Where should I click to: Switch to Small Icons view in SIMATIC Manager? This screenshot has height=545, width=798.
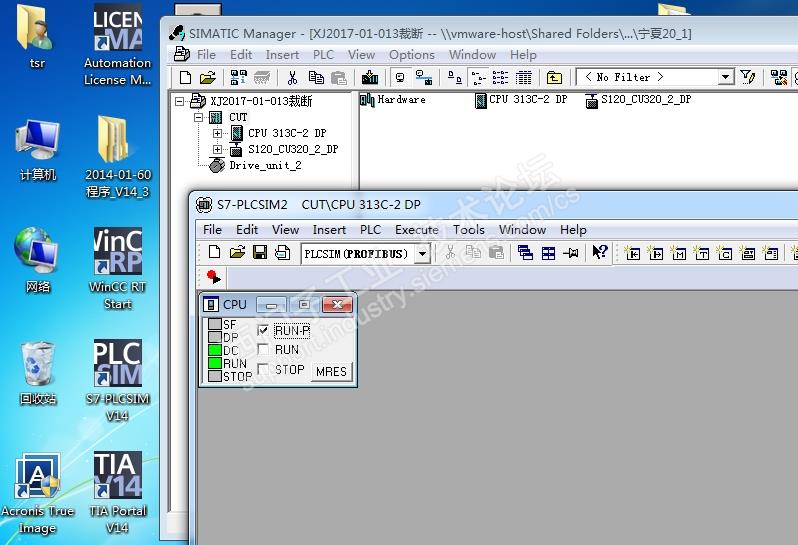click(478, 77)
